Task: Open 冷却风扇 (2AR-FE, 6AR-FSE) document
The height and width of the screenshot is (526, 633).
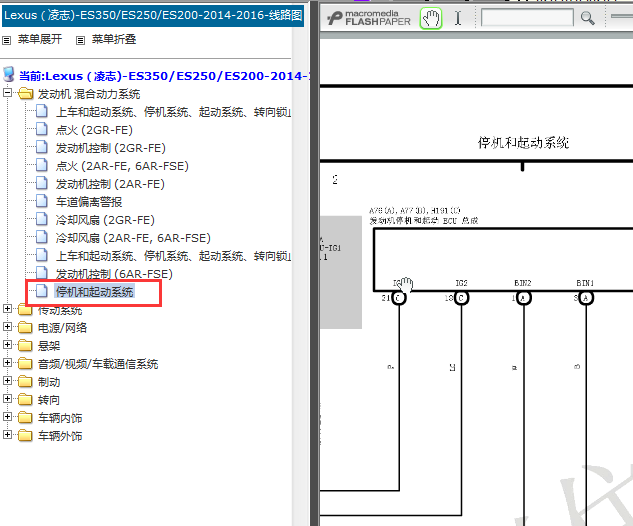Action: pos(133,238)
